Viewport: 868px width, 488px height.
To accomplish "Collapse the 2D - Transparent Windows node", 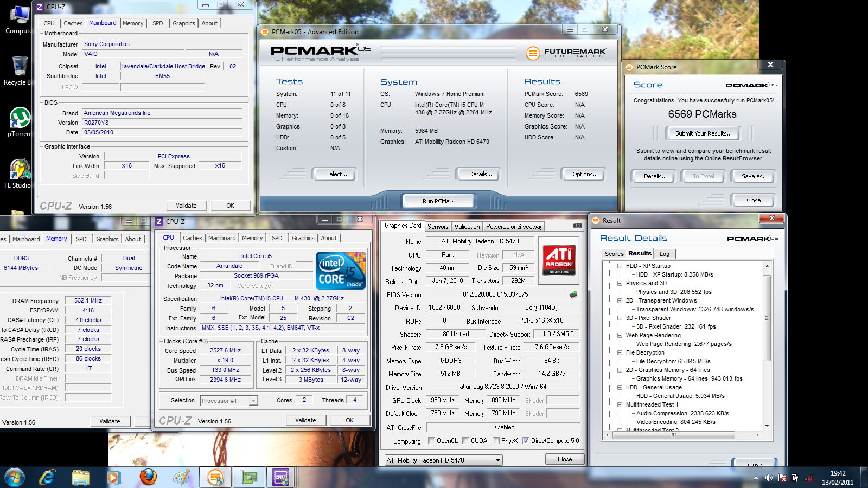I will (x=620, y=300).
